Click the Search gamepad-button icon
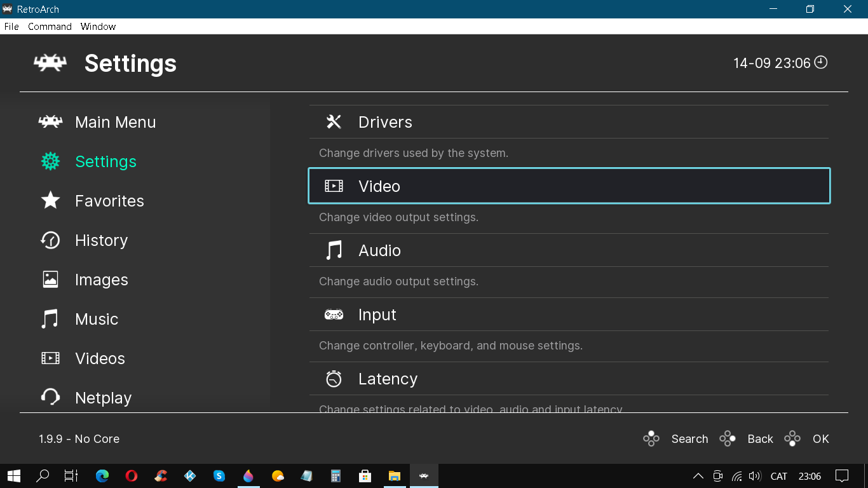The height and width of the screenshot is (488, 868). pos(651,438)
